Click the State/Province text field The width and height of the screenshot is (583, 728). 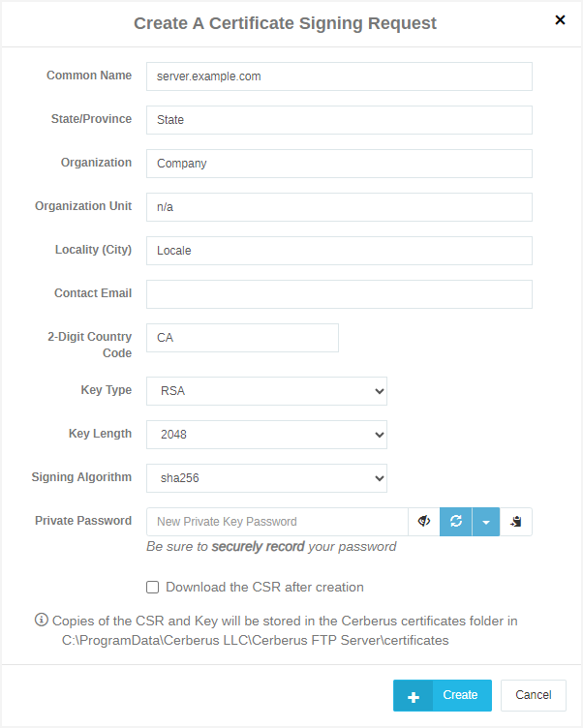click(339, 120)
